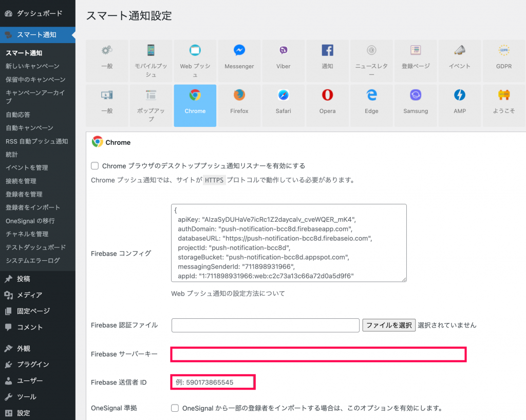Screen dimensions: 526x420
Task: Select the Chrome browser tab
Action: 195,106
